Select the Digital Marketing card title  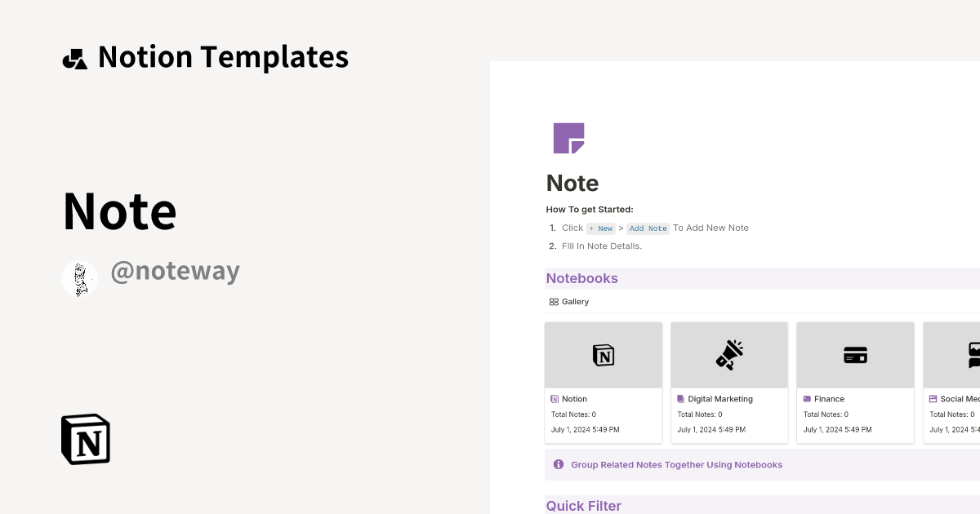pos(719,398)
